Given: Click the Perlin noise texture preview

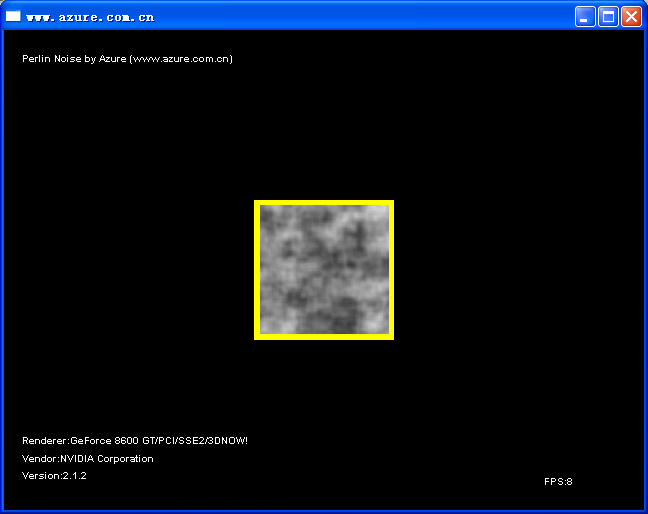Looking at the screenshot, I should (x=324, y=270).
